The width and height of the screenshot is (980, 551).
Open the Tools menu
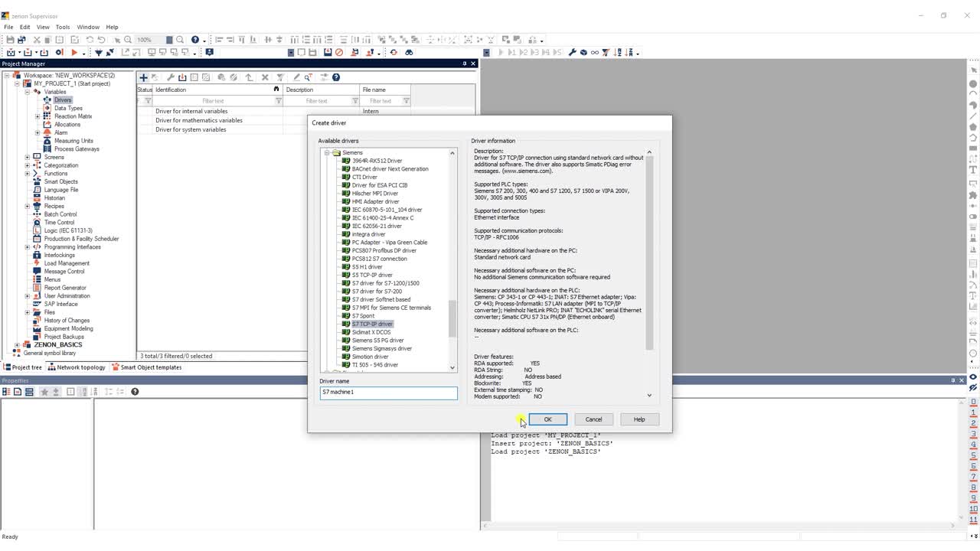pos(63,27)
